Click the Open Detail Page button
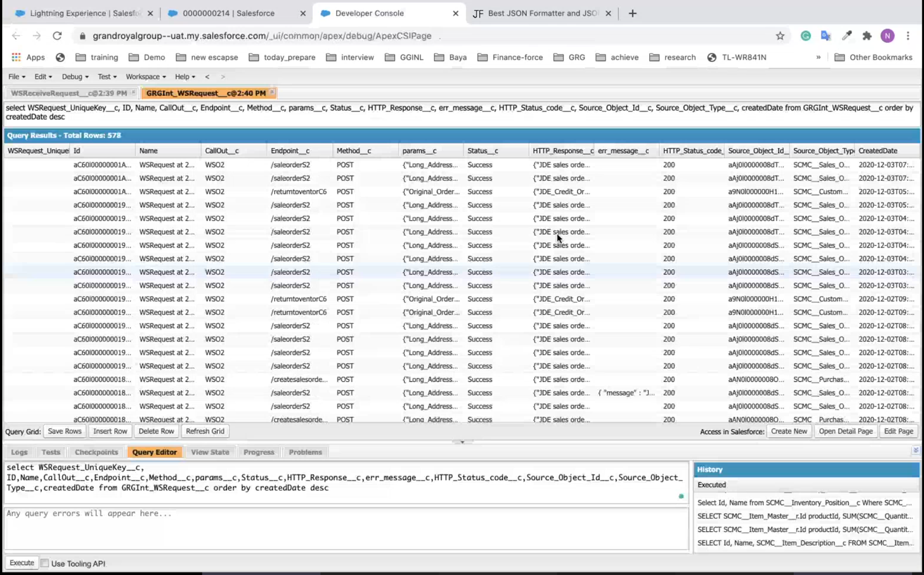The image size is (924, 575). point(845,431)
